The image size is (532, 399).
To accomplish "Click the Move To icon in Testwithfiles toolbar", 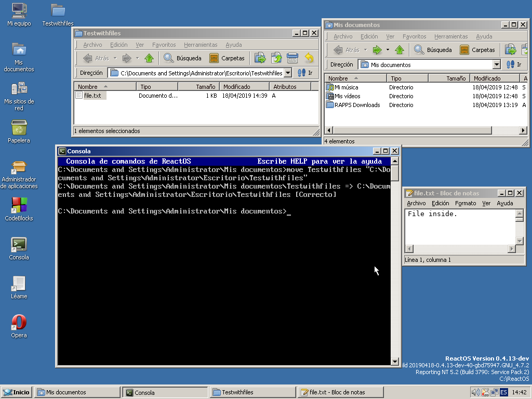I will point(260,58).
